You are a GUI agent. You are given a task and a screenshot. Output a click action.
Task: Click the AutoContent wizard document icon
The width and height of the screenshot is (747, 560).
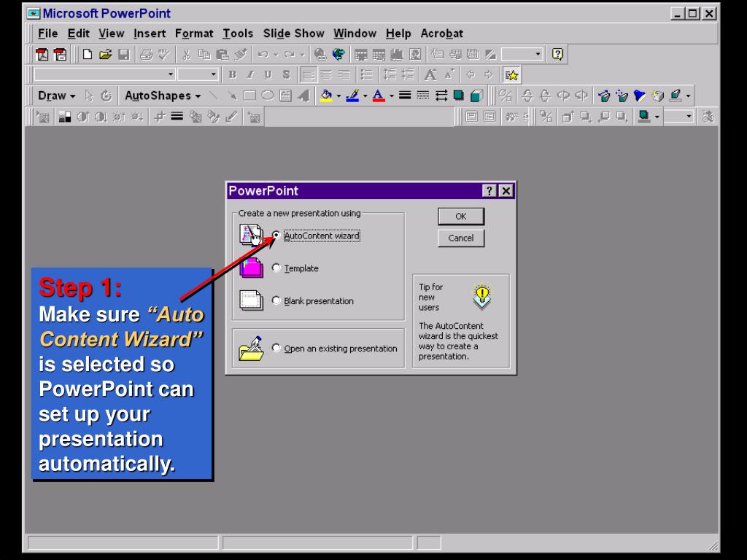(x=251, y=235)
